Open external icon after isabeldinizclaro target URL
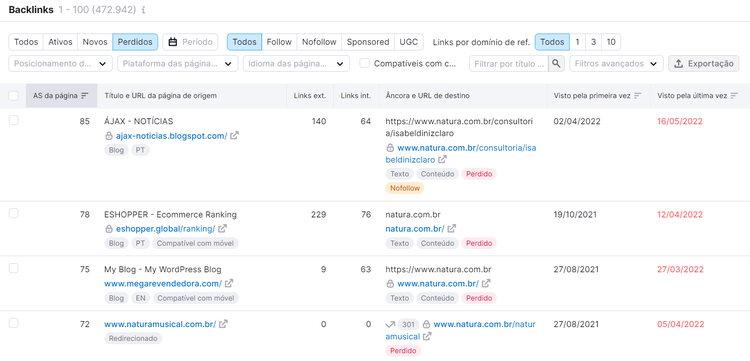The height and width of the screenshot is (361, 750). pyautogui.click(x=442, y=159)
